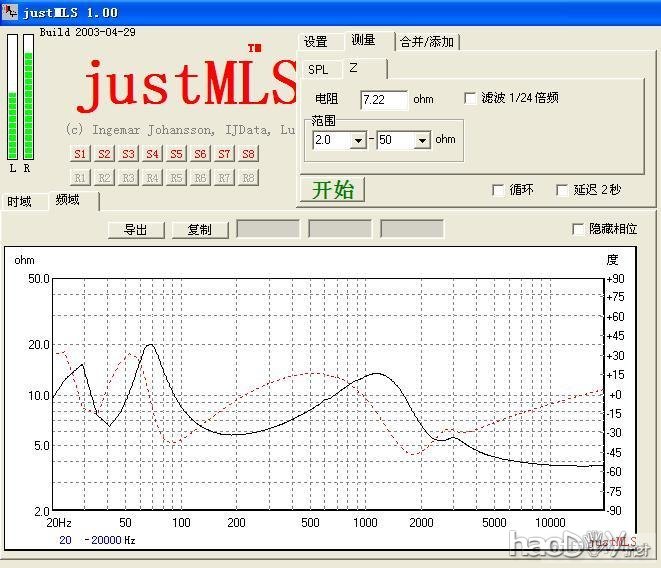Select the S2 memory slot button

click(104, 154)
